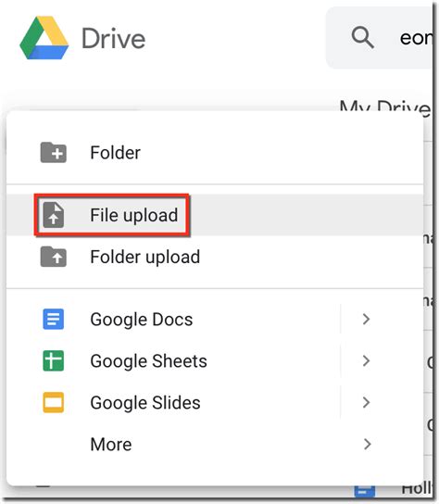The width and height of the screenshot is (439, 504).
Task: Select Google Sheets menu label
Action: coord(148,361)
